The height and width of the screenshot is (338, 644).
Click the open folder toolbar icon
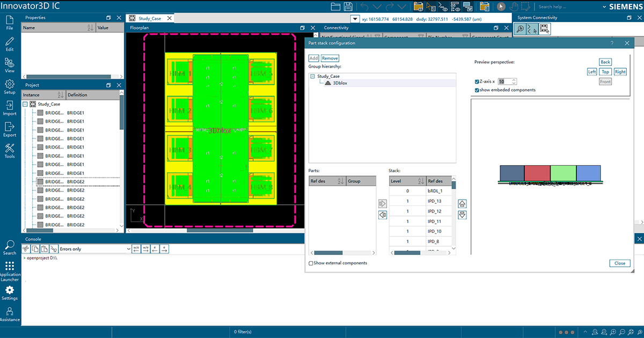pyautogui.click(x=336, y=6)
